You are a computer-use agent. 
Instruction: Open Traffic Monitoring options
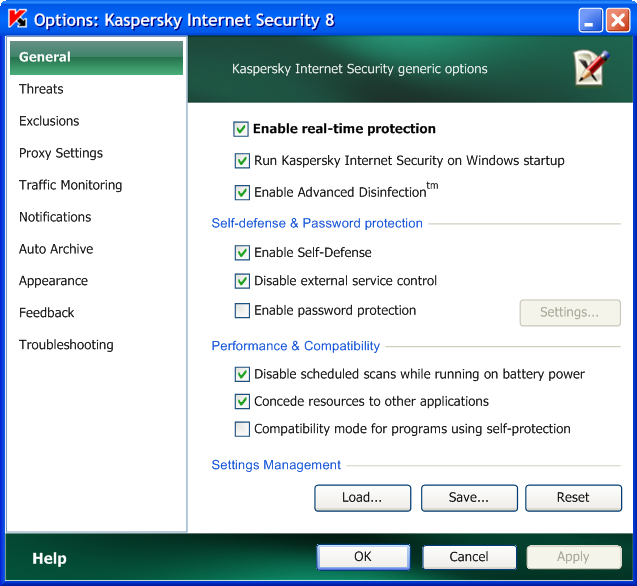pyautogui.click(x=70, y=185)
